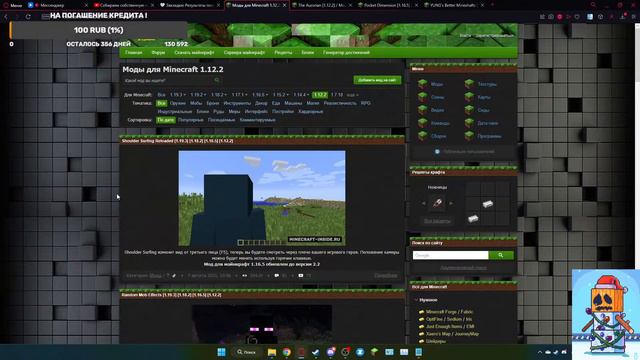Open the Видео section grass-block icon

tap(422, 110)
